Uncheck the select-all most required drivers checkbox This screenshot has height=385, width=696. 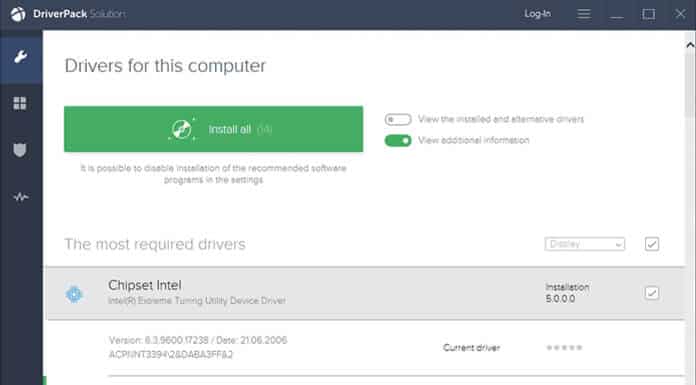coord(652,244)
